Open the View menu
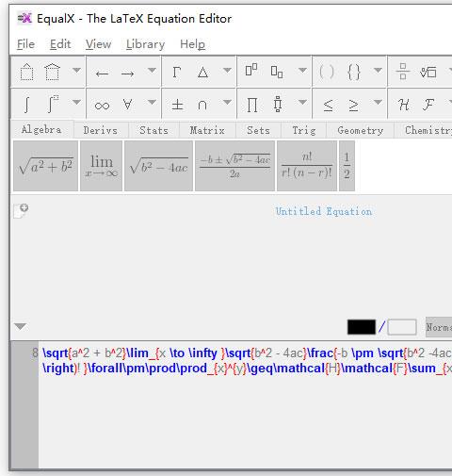 [98, 44]
